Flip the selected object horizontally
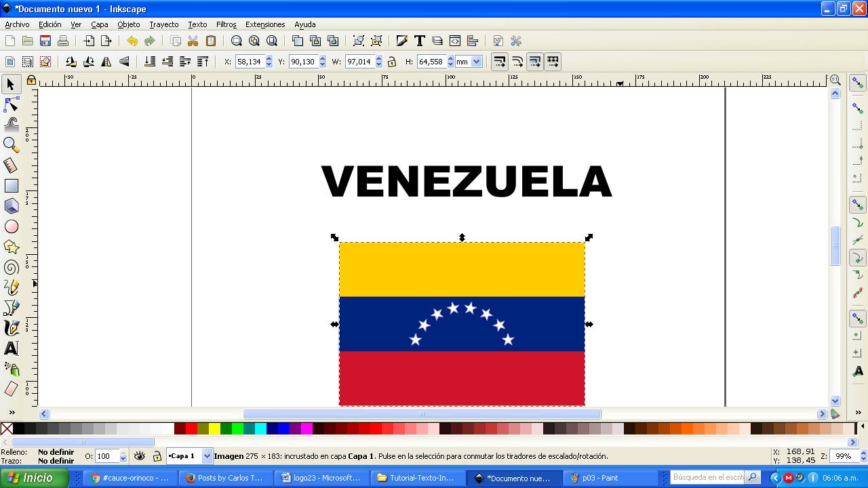 coord(106,62)
